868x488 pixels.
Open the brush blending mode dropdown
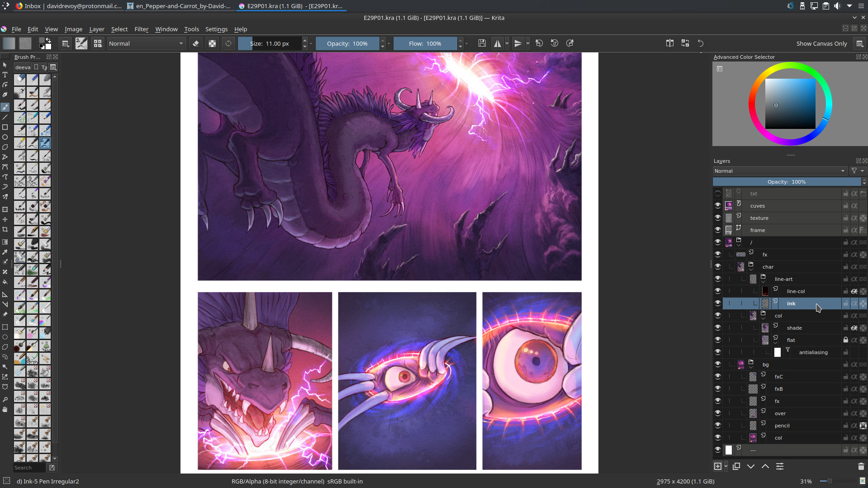pyautogui.click(x=146, y=43)
